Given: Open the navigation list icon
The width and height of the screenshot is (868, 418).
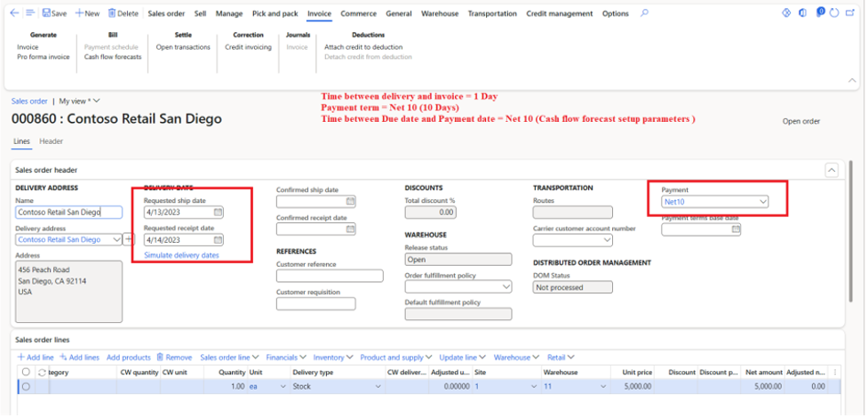Looking at the screenshot, I should (x=30, y=13).
